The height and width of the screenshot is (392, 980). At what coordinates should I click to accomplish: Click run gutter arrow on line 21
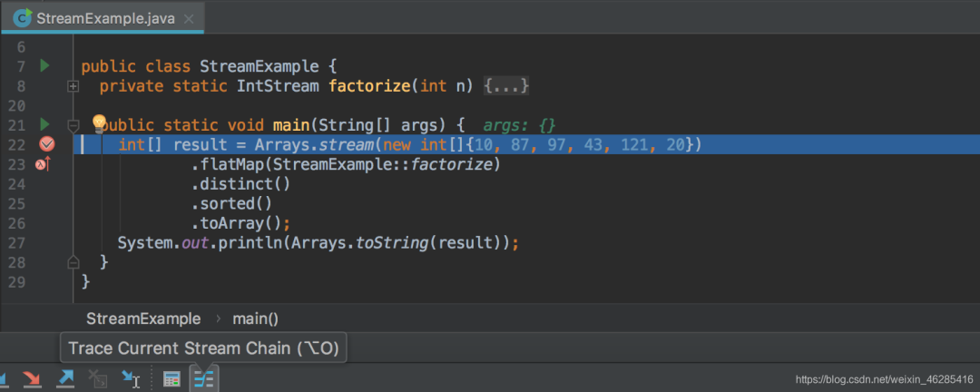coord(44,124)
